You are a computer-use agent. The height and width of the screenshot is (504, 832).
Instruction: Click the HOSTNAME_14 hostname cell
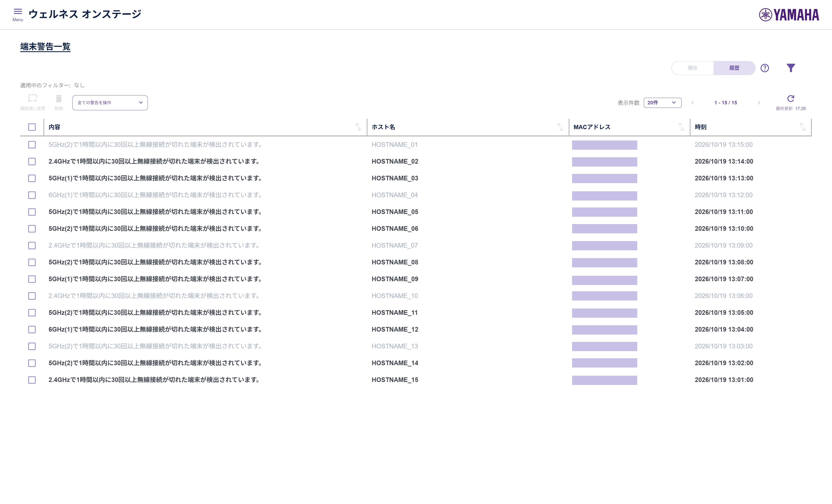(395, 363)
